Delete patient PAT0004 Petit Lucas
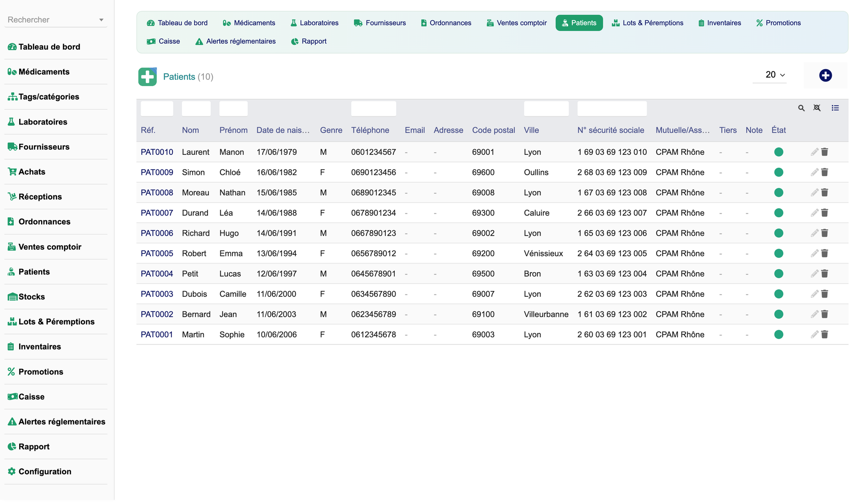Screen dimensions: 868x502 [825, 274]
